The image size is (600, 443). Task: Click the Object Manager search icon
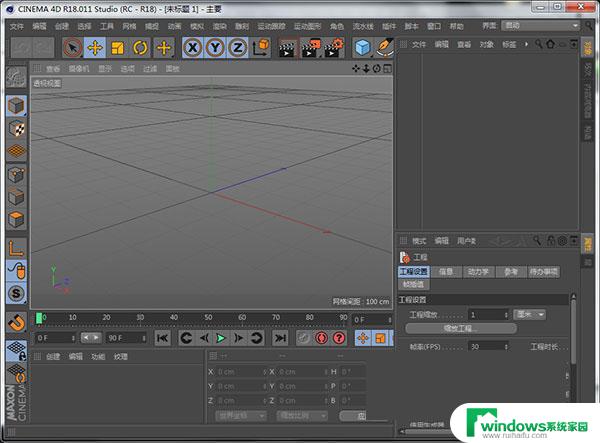[x=538, y=44]
